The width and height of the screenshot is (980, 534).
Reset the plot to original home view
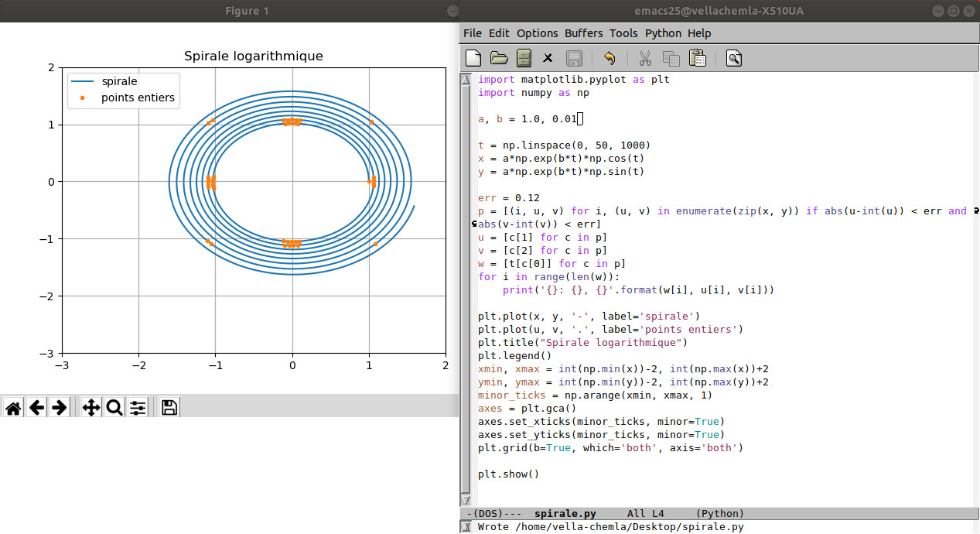13,408
